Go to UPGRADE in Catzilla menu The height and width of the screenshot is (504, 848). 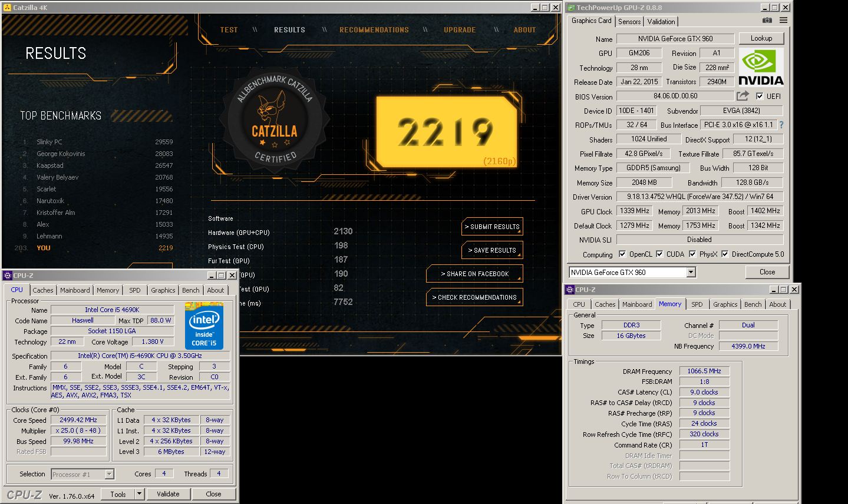pos(460,30)
